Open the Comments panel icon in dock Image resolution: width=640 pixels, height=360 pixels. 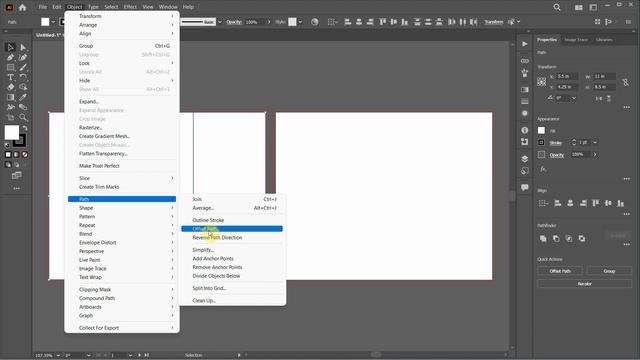[525, 187]
